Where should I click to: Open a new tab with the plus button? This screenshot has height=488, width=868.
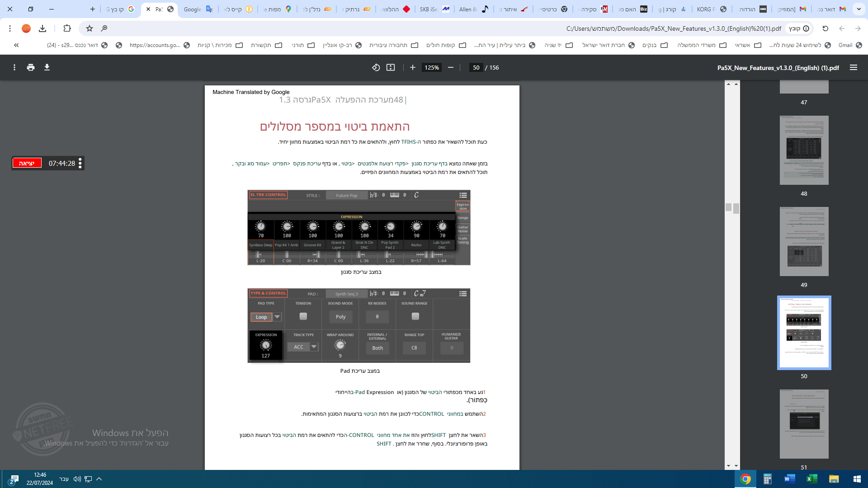[93, 9]
